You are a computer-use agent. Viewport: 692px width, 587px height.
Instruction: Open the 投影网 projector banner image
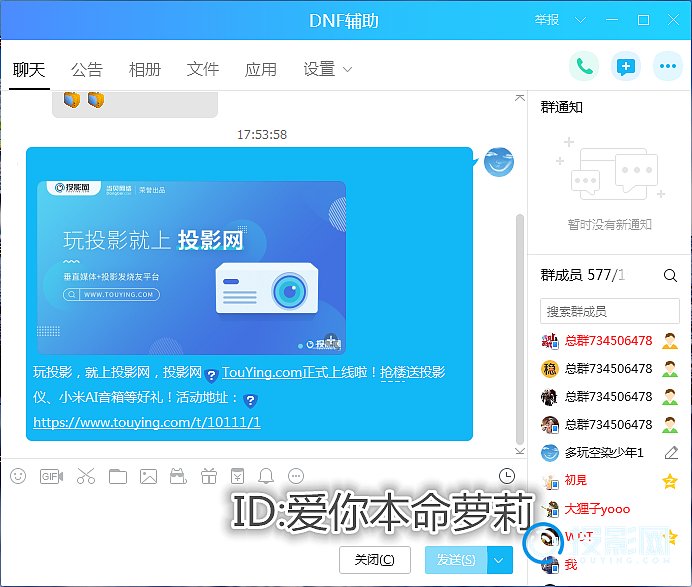pyautogui.click(x=191, y=268)
